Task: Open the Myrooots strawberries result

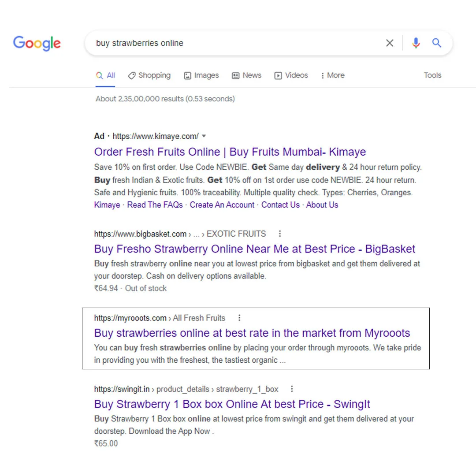Action: pyautogui.click(x=252, y=333)
